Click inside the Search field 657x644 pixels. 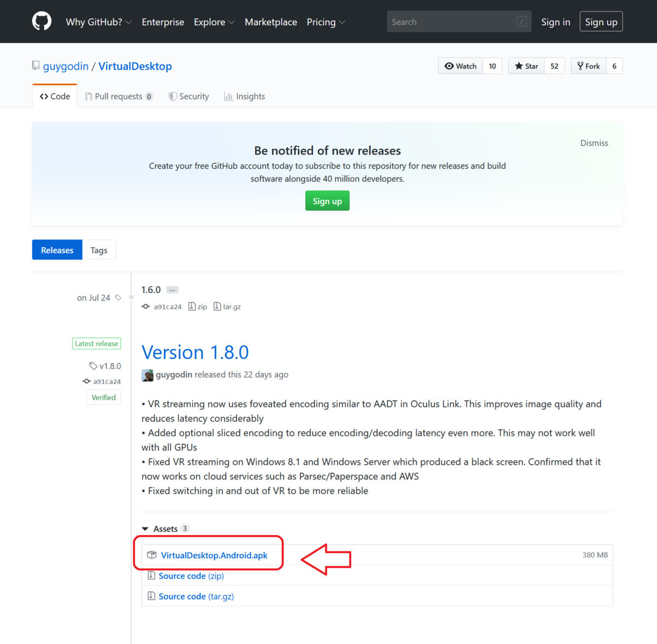(x=459, y=21)
